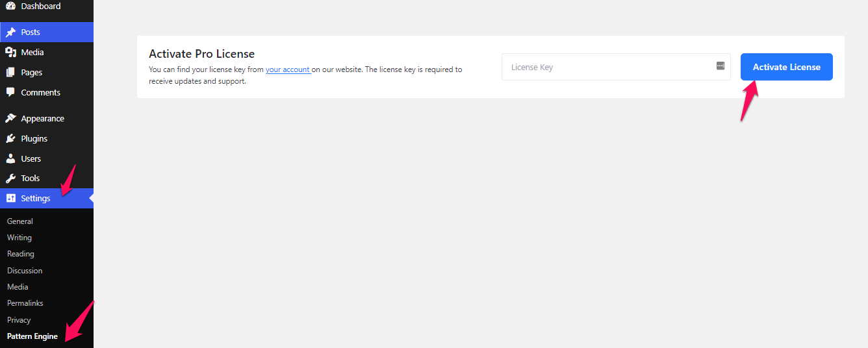868x348 pixels.
Task: Open the Settings menu item
Action: (x=35, y=198)
